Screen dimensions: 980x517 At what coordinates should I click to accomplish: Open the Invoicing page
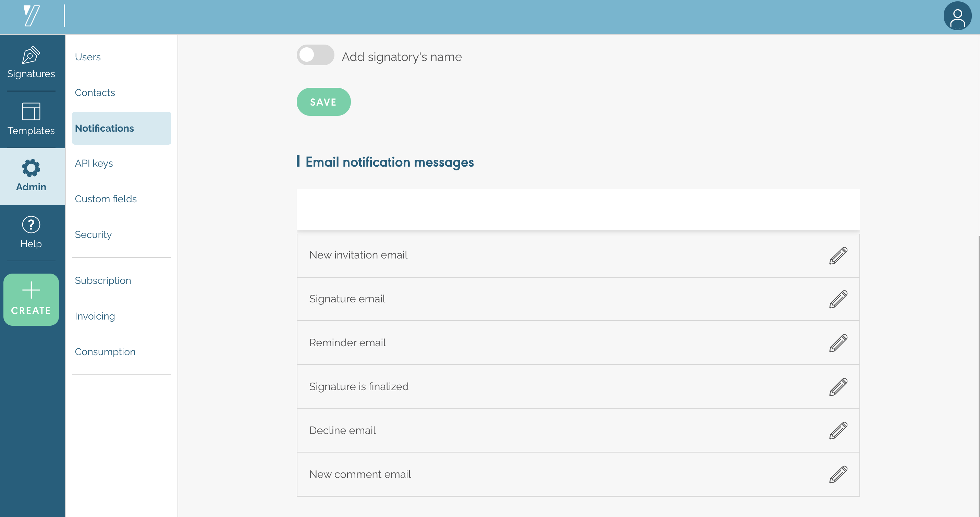click(95, 316)
